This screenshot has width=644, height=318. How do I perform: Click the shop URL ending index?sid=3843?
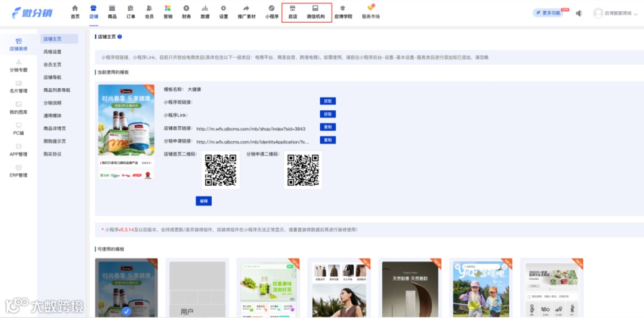[251, 129]
